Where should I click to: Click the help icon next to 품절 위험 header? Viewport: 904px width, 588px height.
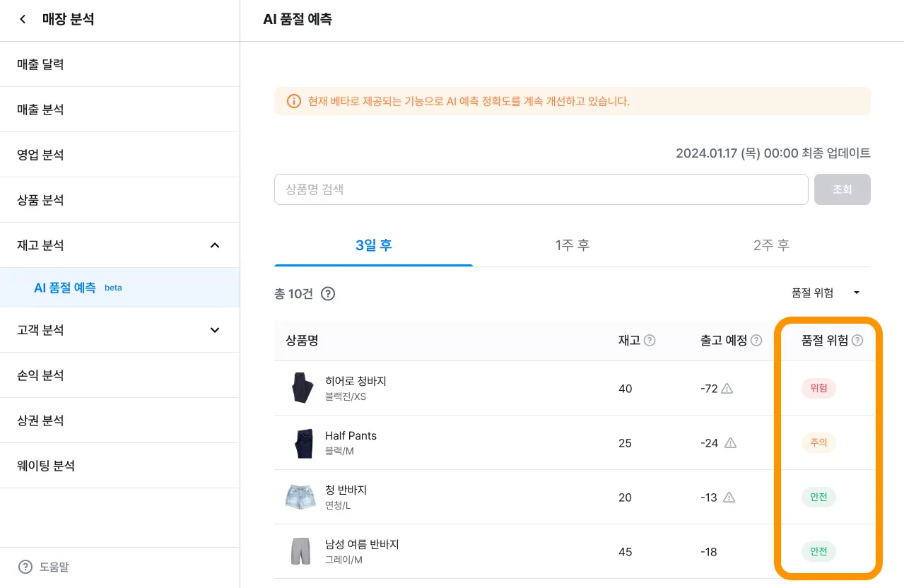coord(857,341)
